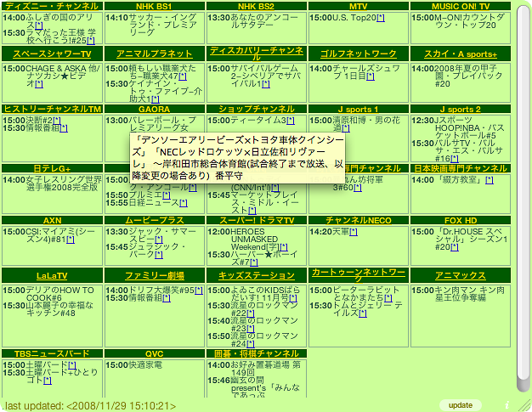532x412 pixels.
Task: Open the FOX HD channel header
Action: (460, 220)
